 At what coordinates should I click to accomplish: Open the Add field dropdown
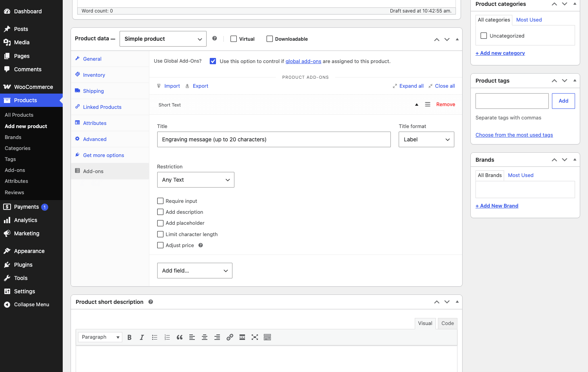(x=195, y=271)
